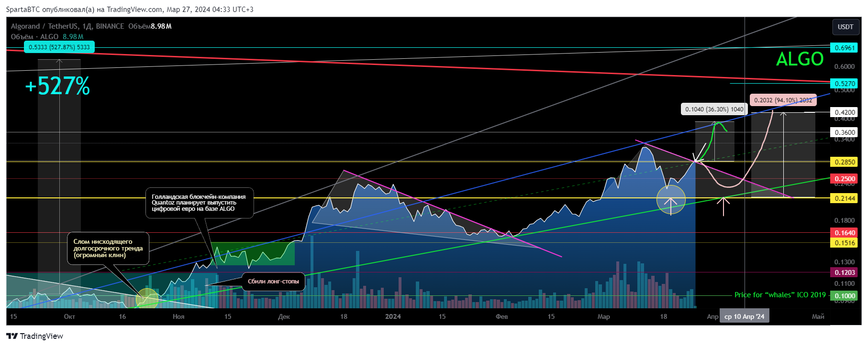Click the red 0.2500 price label
The width and height of the screenshot is (868, 347).
point(845,179)
